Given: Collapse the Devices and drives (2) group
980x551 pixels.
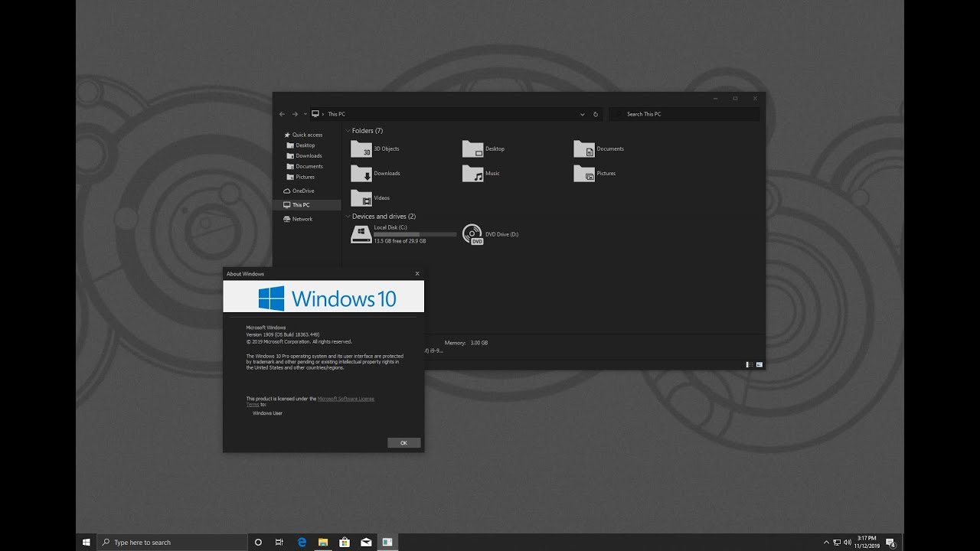Looking at the screenshot, I should click(347, 217).
